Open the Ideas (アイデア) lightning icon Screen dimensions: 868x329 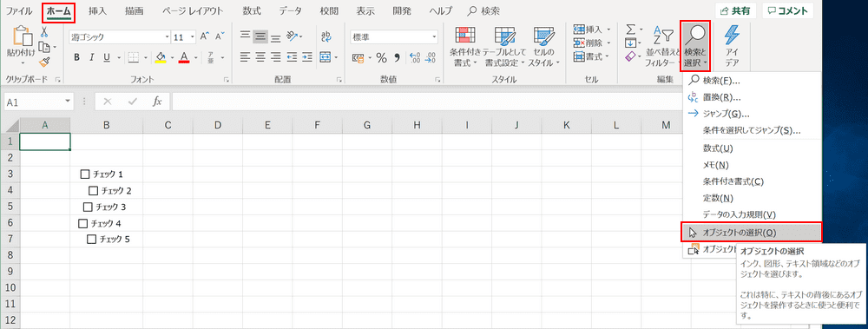click(x=733, y=35)
